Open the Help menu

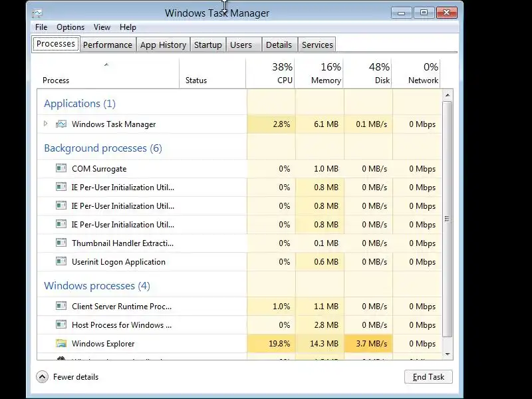[128, 27]
